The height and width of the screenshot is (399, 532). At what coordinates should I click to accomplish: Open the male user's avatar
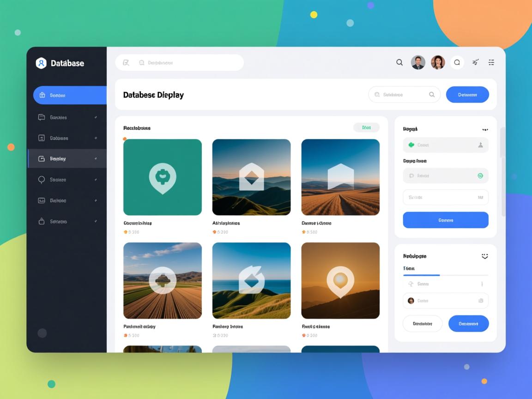coord(418,62)
